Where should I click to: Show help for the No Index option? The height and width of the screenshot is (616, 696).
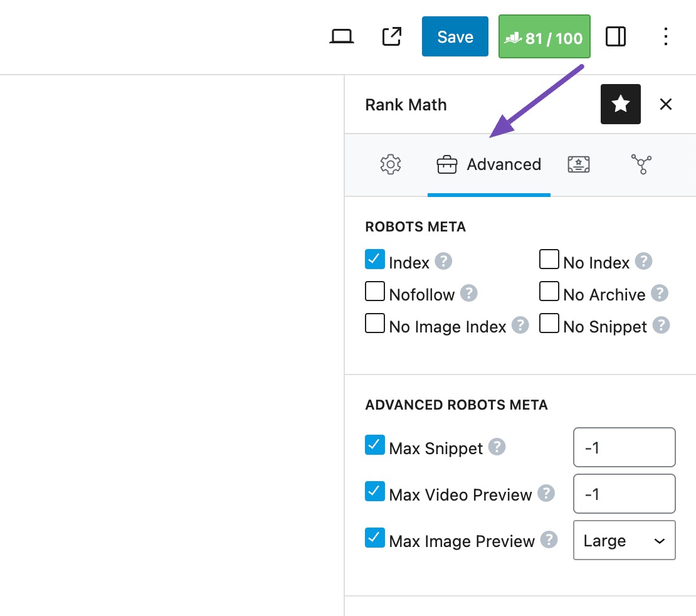pos(643,261)
